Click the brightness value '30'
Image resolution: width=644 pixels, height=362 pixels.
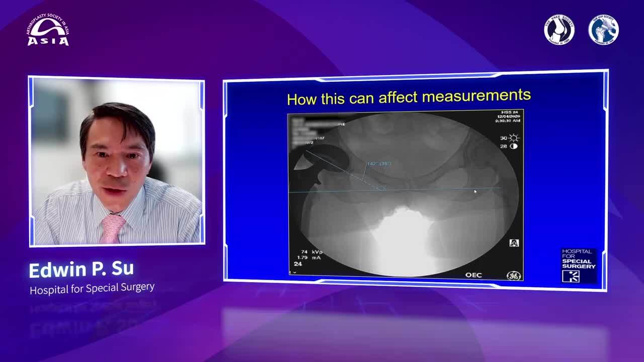tap(504, 138)
